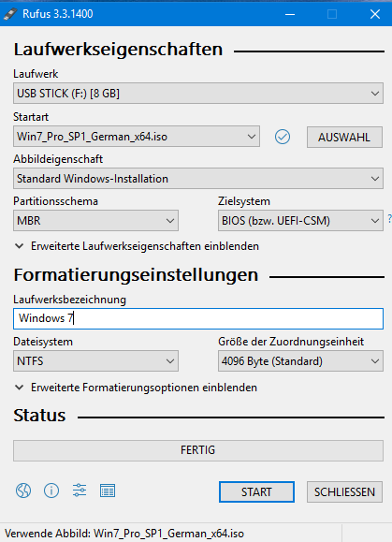Click the START button

[256, 491]
